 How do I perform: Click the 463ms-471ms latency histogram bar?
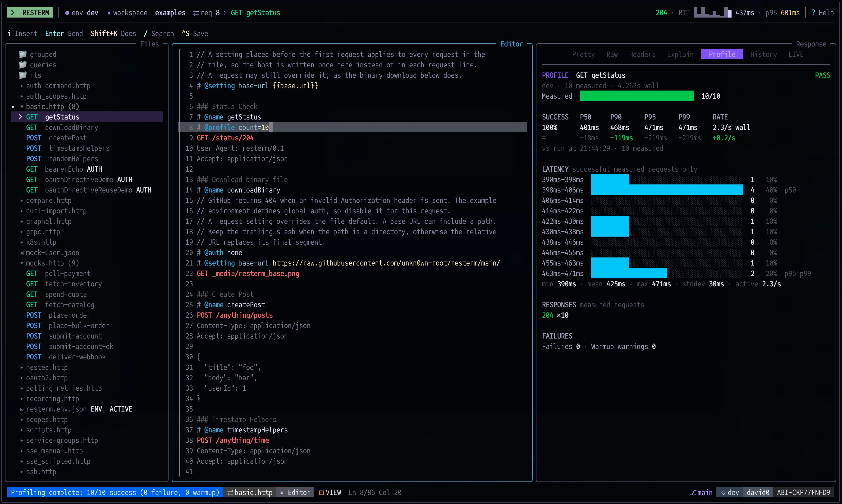click(629, 273)
